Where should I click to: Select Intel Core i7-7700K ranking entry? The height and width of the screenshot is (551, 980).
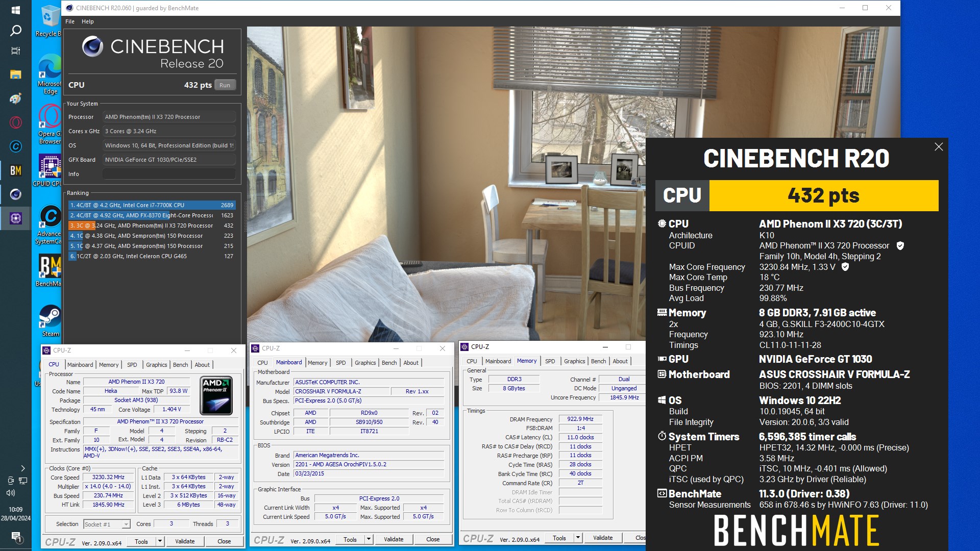pyautogui.click(x=152, y=205)
